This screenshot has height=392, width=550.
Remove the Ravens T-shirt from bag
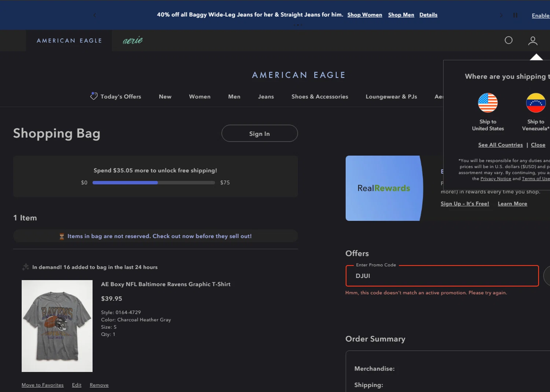(x=99, y=385)
